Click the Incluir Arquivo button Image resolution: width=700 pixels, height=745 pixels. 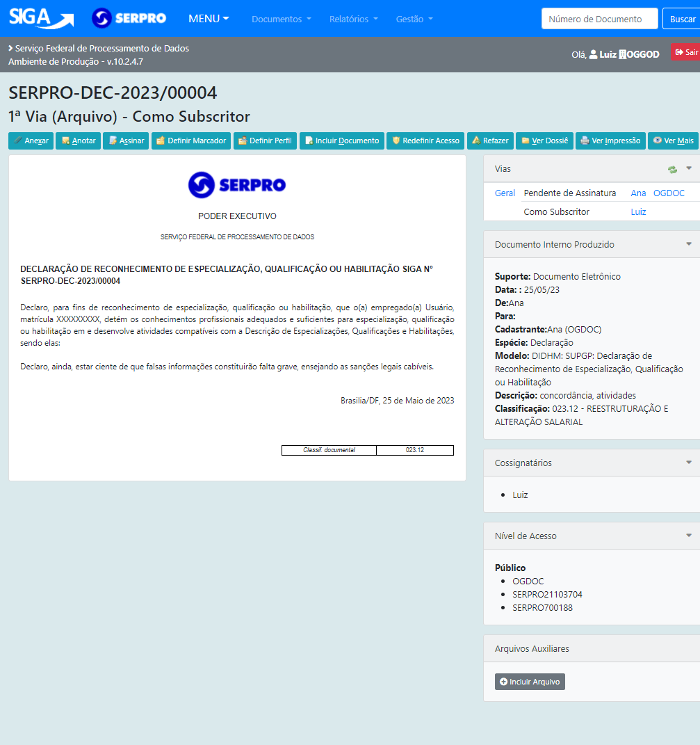[530, 682]
